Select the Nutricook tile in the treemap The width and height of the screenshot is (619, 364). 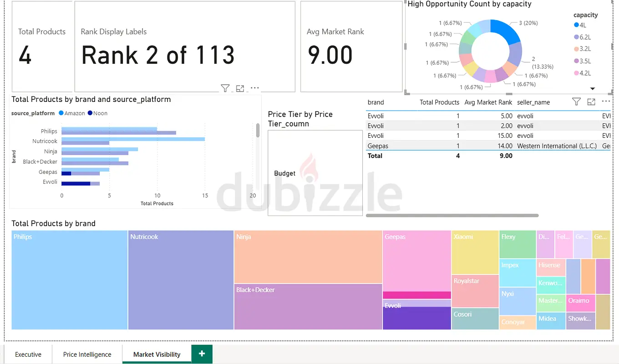pos(181,280)
